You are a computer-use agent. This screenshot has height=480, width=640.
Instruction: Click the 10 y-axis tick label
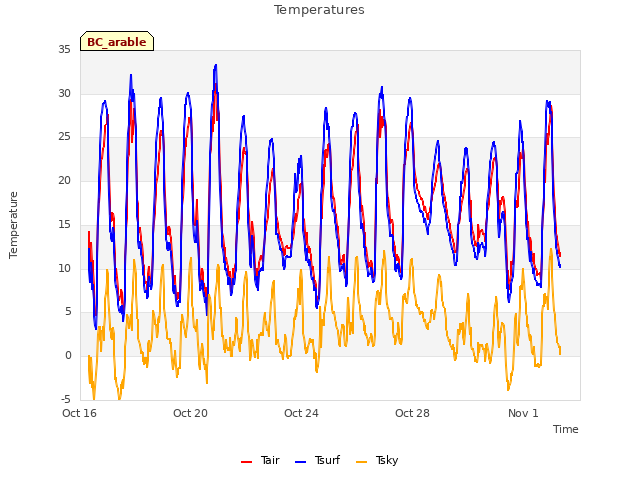(64, 268)
